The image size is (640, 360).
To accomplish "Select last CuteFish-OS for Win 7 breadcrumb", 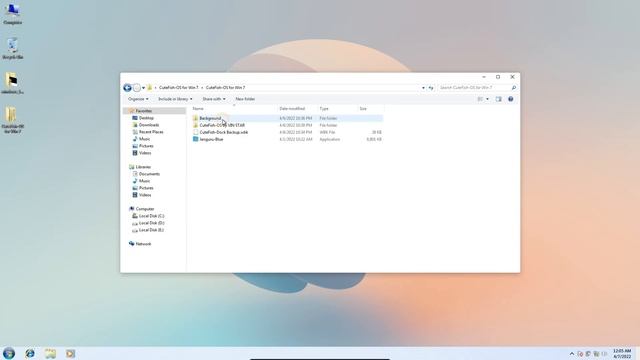I will (225, 88).
